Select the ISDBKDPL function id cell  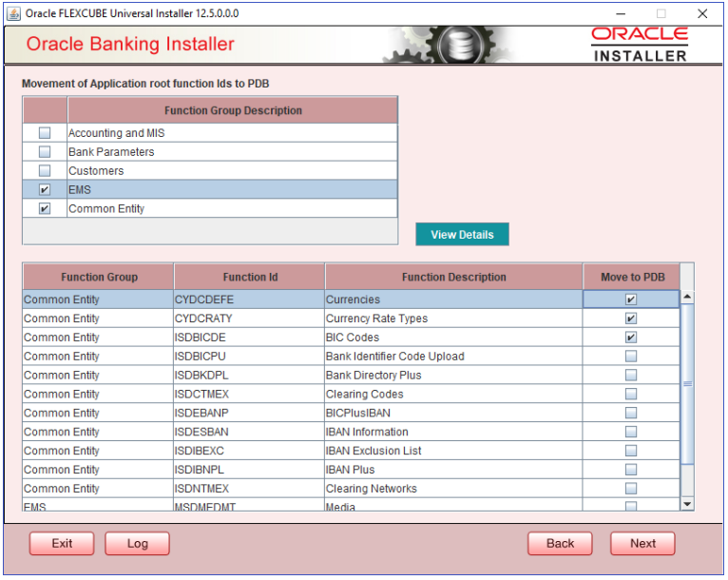pyautogui.click(x=249, y=376)
